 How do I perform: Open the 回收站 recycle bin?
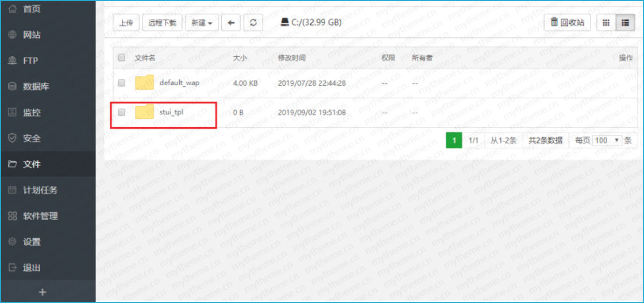point(567,23)
